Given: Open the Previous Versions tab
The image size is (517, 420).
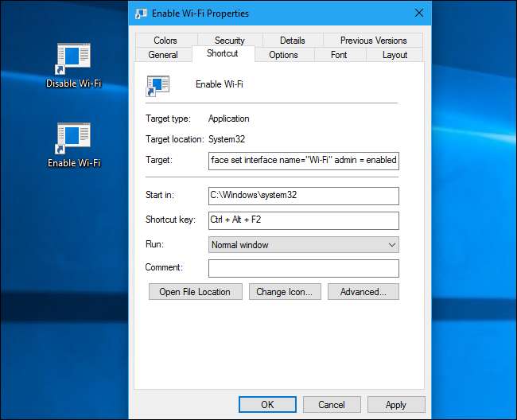Looking at the screenshot, I should (x=373, y=41).
